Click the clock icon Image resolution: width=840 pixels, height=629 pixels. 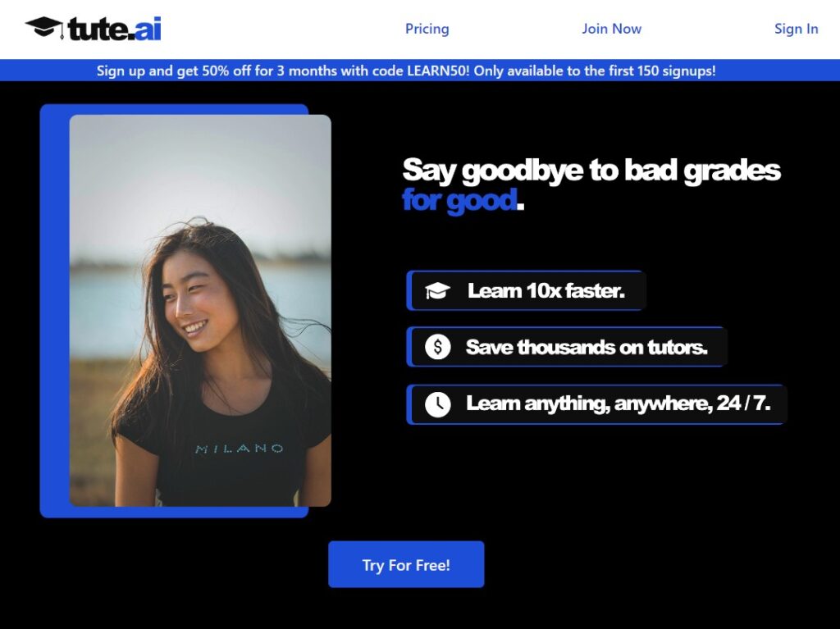point(438,404)
